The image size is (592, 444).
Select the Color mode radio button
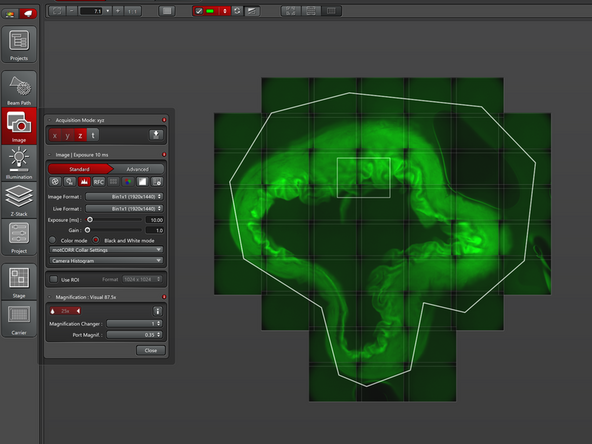point(52,240)
